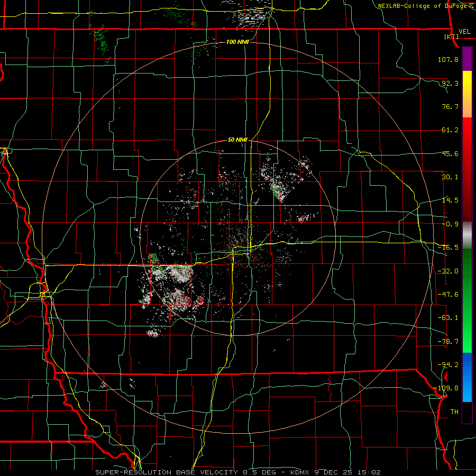Click the green segment of the color scale
The width and height of the screenshot is (476, 476).
467,300
